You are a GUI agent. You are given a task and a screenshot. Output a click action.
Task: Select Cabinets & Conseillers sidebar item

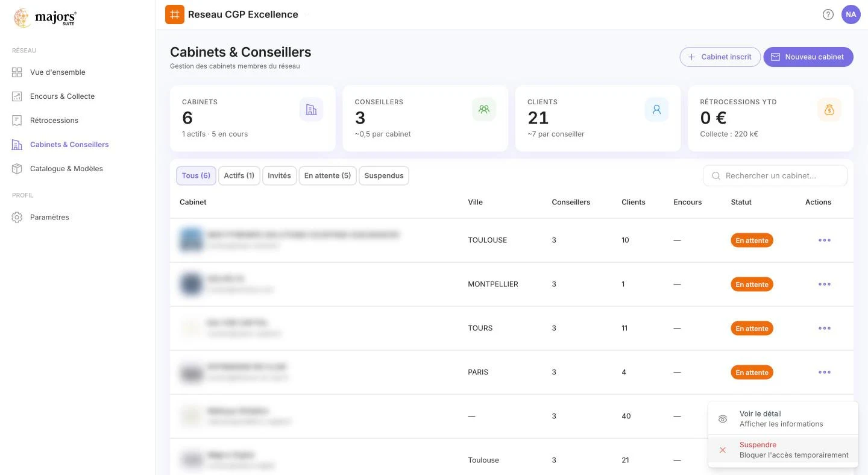[60, 145]
